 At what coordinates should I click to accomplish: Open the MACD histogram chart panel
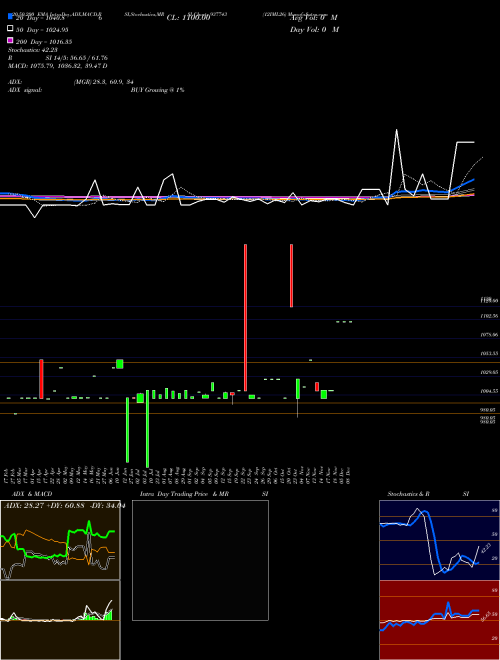click(60, 620)
